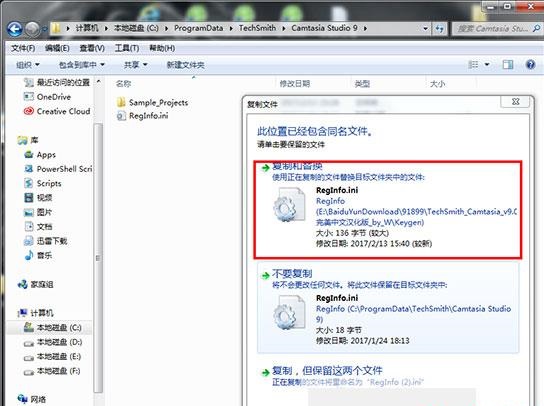The height and width of the screenshot is (406, 544).
Task: Open the 文件(F) menu
Action: 23,48
